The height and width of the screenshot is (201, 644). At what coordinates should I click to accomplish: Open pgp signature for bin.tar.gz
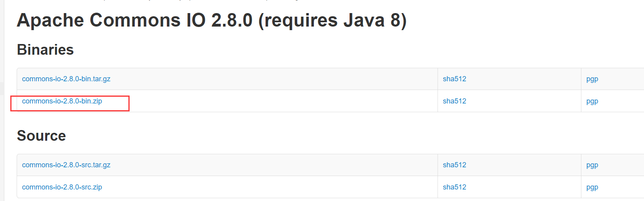click(x=592, y=79)
